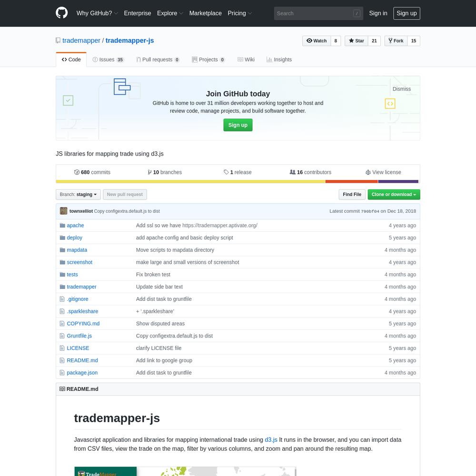This screenshot has height=476, width=476.
Task: Go to Marketplace in the header
Action: [205, 13]
